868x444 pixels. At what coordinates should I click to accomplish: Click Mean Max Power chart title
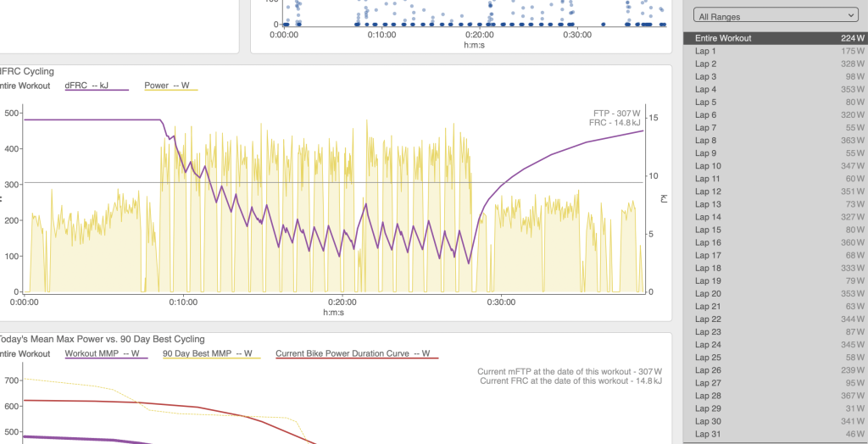(102, 339)
